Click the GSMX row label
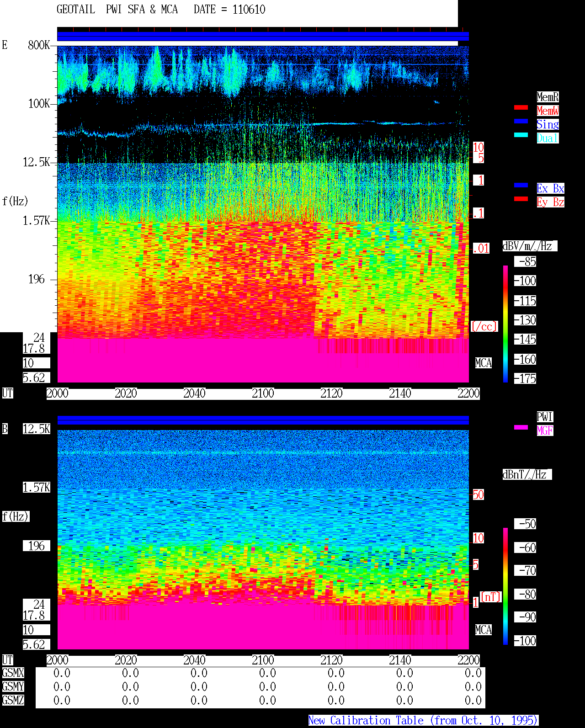The width and height of the screenshot is (585, 728). click(13, 673)
